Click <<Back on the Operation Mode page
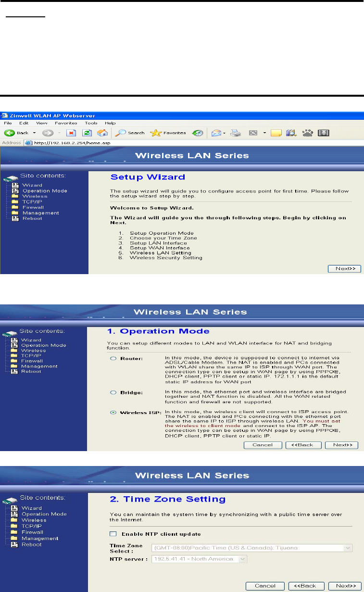This screenshot has width=364, height=592. pyautogui.click(x=303, y=445)
